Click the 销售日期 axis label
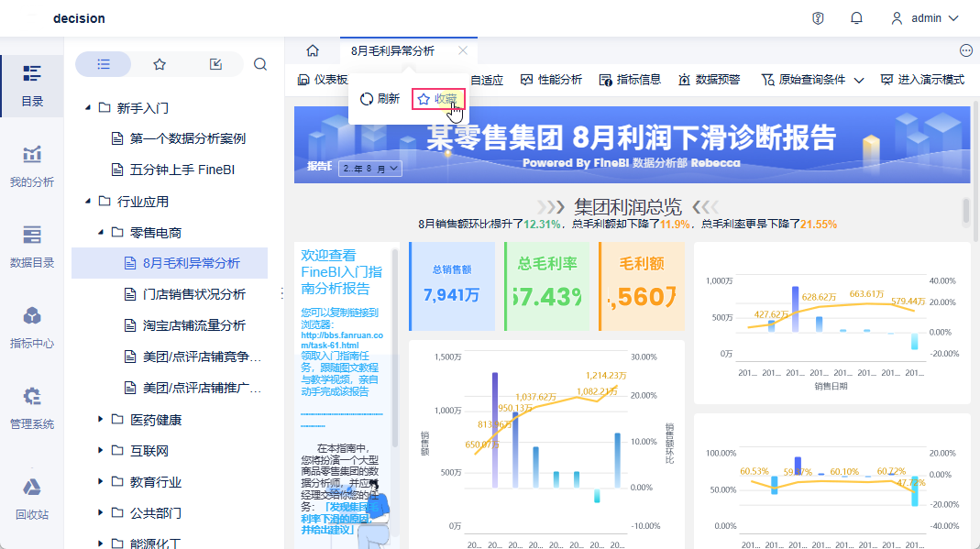Screen dimensions: 980x549 coord(831,386)
